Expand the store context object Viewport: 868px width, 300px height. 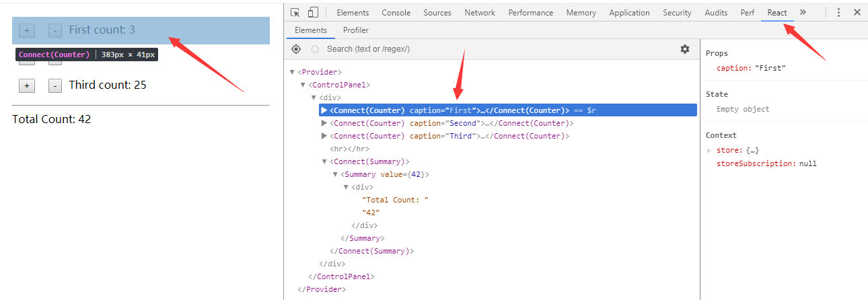click(710, 151)
